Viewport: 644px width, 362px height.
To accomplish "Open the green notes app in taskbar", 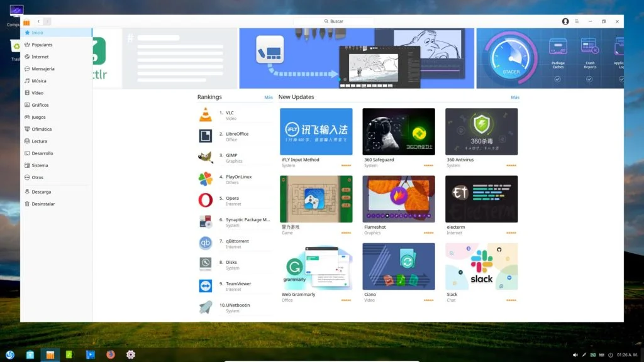I will pyautogui.click(x=69, y=354).
